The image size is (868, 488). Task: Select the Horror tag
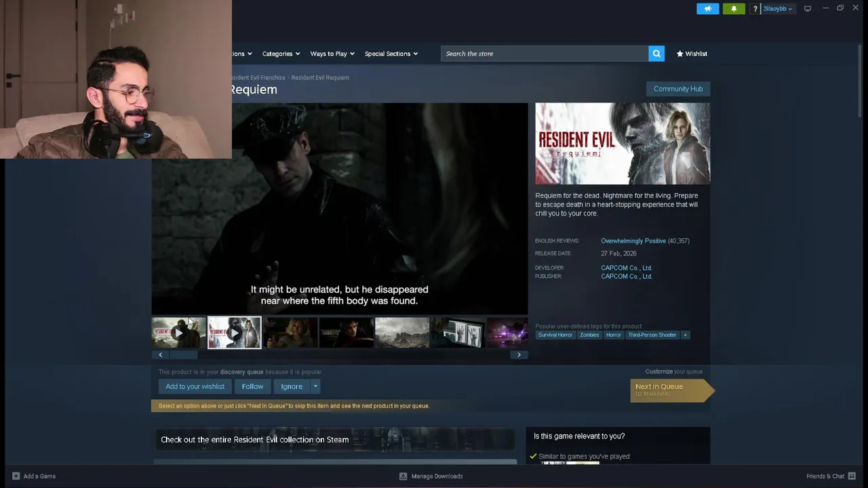[614, 335]
